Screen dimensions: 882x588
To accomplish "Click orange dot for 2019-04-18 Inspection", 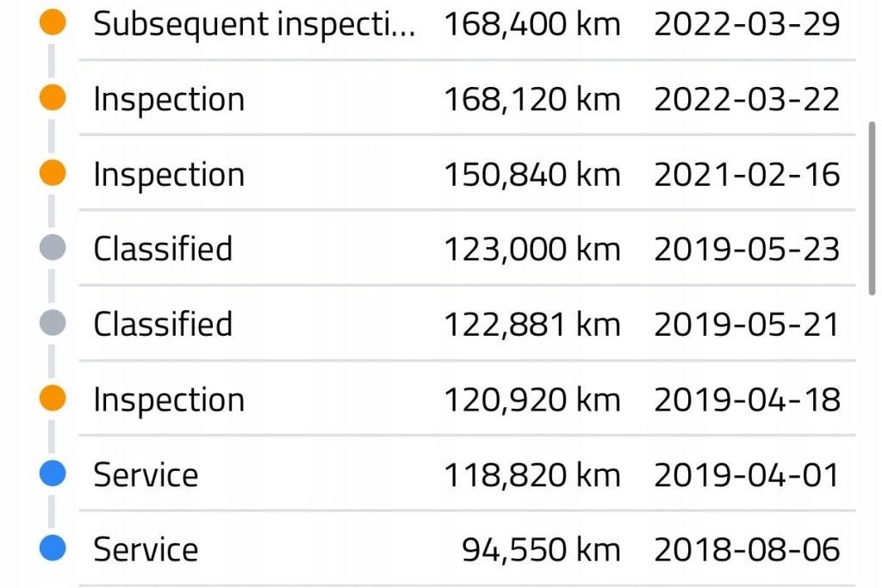I will pos(53,398).
